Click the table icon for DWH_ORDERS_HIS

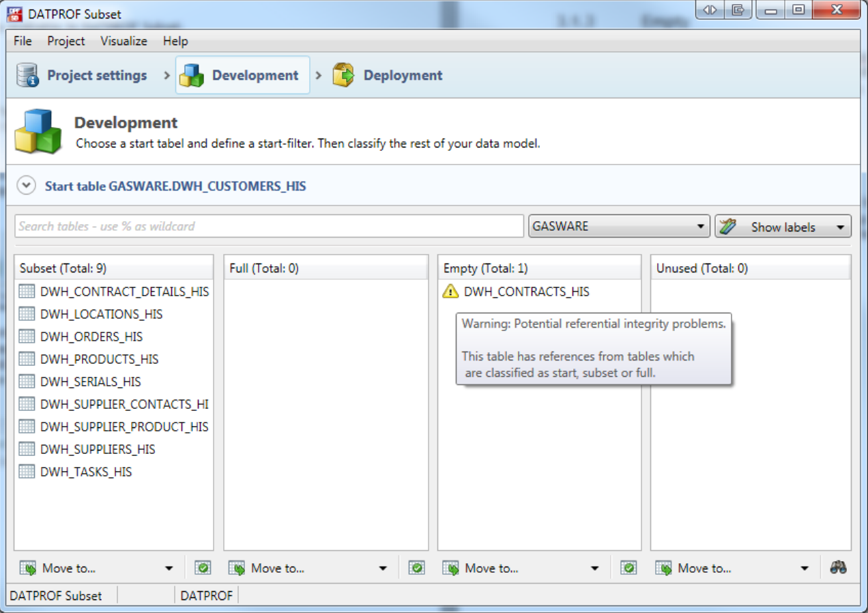(27, 337)
